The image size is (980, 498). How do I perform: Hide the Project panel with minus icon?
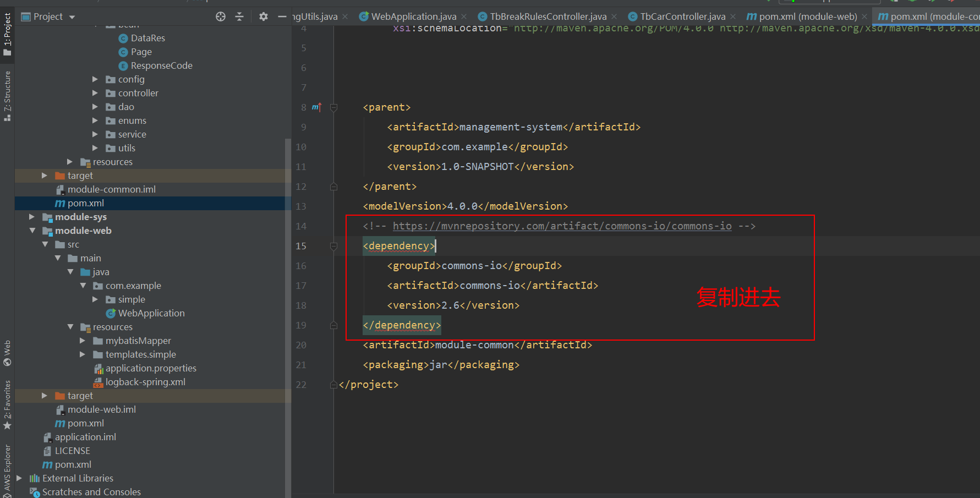282,17
